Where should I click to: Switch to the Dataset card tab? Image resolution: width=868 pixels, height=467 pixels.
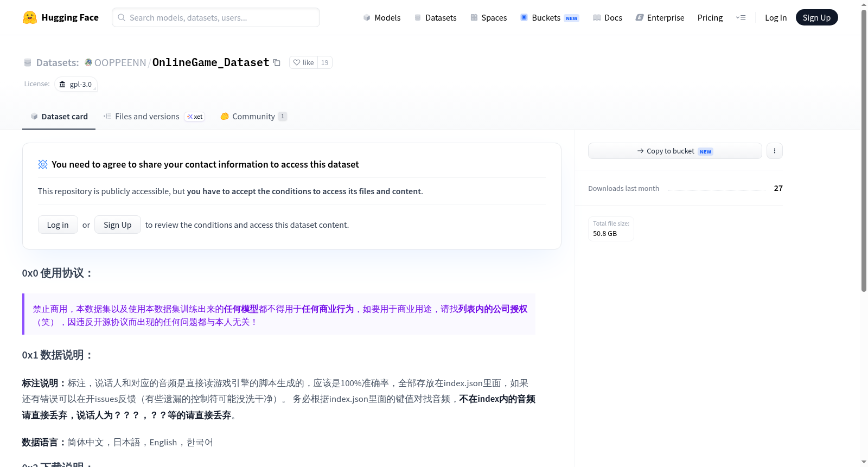tap(59, 116)
